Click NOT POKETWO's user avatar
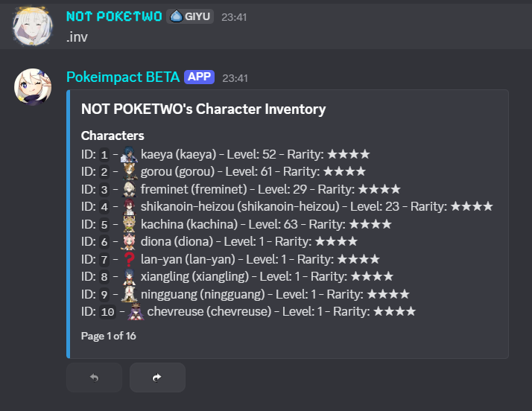The height and width of the screenshot is (411, 532). 32,26
